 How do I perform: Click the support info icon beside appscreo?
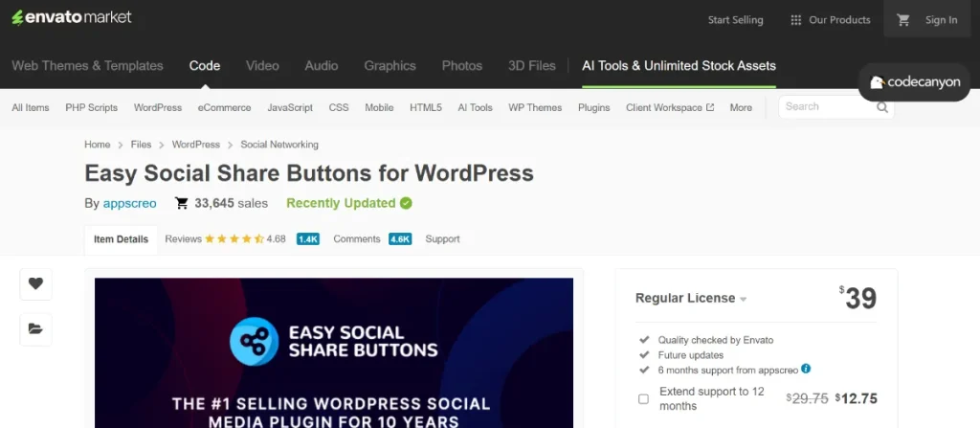tap(806, 369)
